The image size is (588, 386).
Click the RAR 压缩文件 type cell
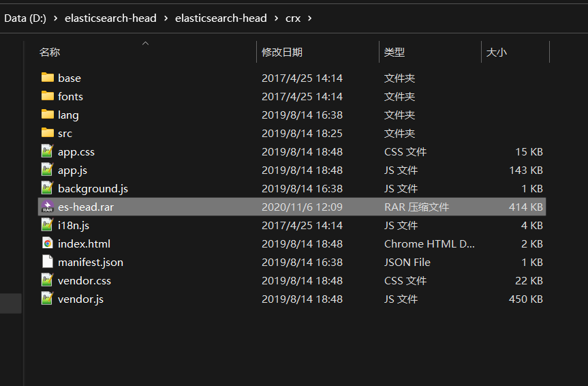click(x=416, y=207)
